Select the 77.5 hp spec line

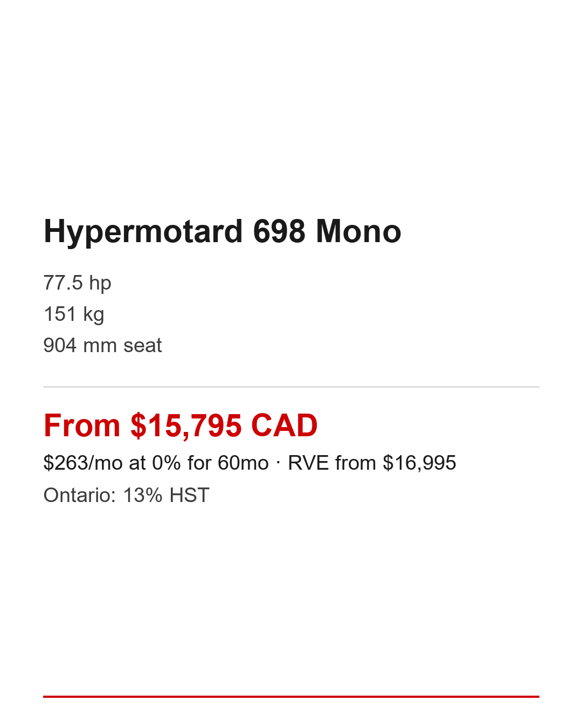tap(77, 283)
